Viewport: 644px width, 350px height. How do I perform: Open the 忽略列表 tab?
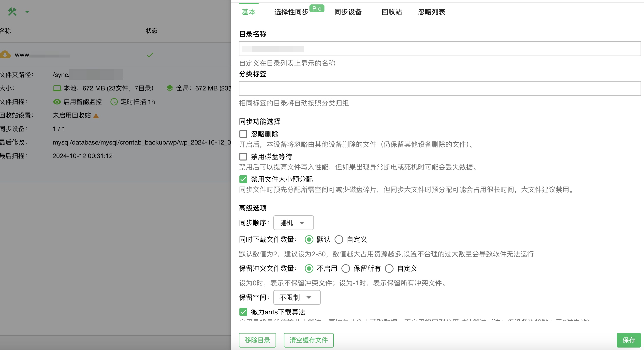[431, 12]
